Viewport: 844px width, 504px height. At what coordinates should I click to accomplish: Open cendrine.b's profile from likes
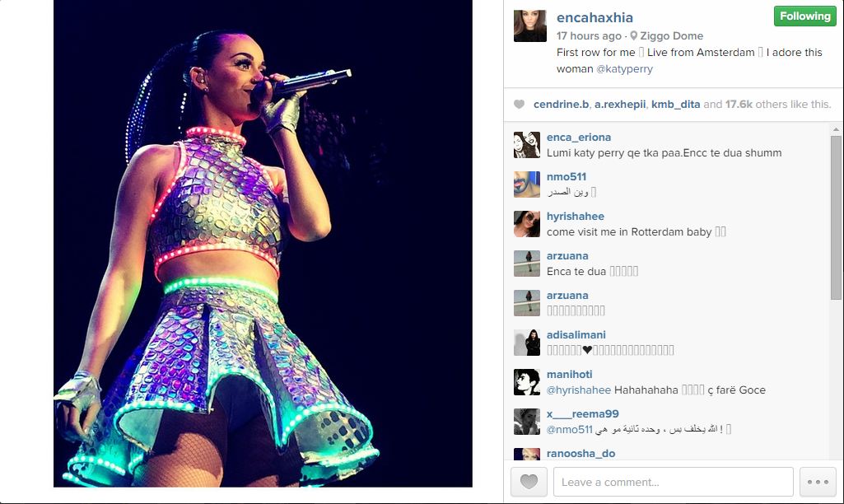pos(561,104)
